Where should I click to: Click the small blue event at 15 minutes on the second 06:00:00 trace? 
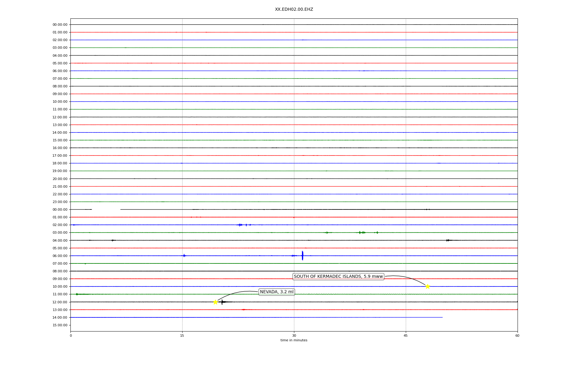(184, 255)
